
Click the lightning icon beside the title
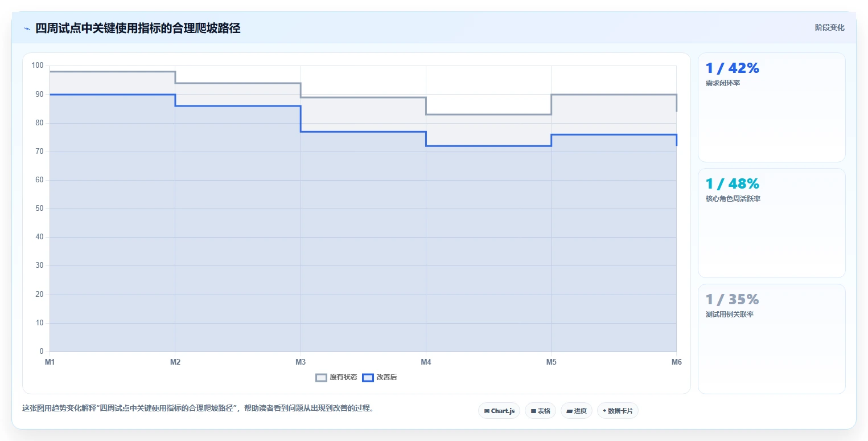[x=27, y=28]
